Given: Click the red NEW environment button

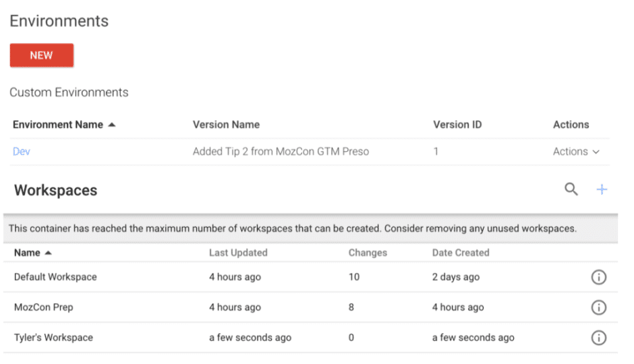Looking at the screenshot, I should pos(41,55).
